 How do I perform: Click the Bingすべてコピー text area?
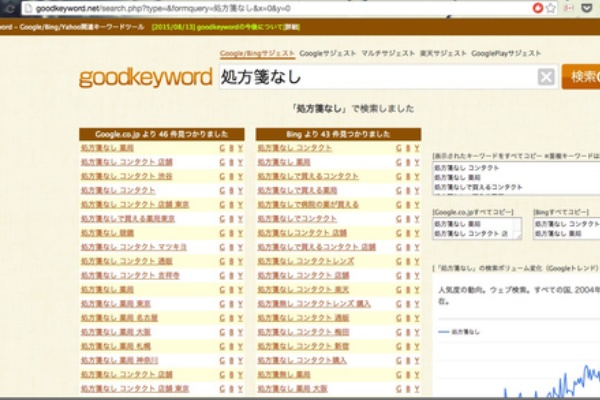coord(566,229)
